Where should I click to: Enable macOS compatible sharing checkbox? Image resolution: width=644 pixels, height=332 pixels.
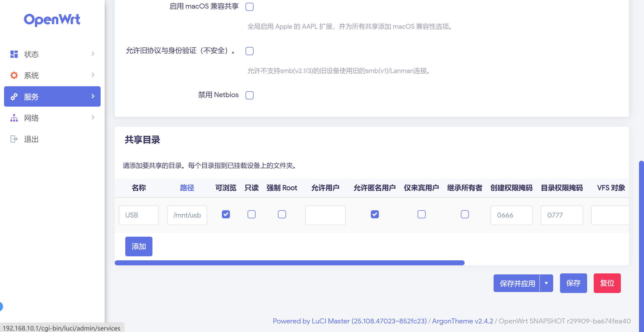click(x=249, y=7)
